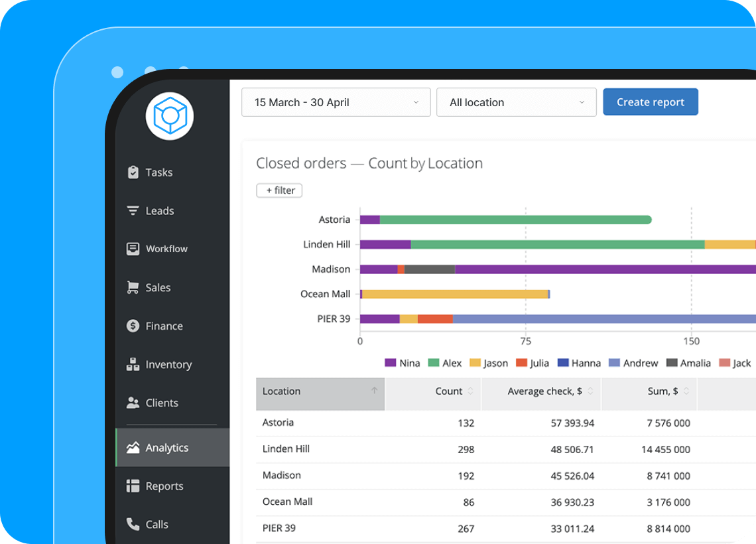Viewport: 756px width, 544px height.
Task: Click the Calls phone icon
Action: coord(133,524)
